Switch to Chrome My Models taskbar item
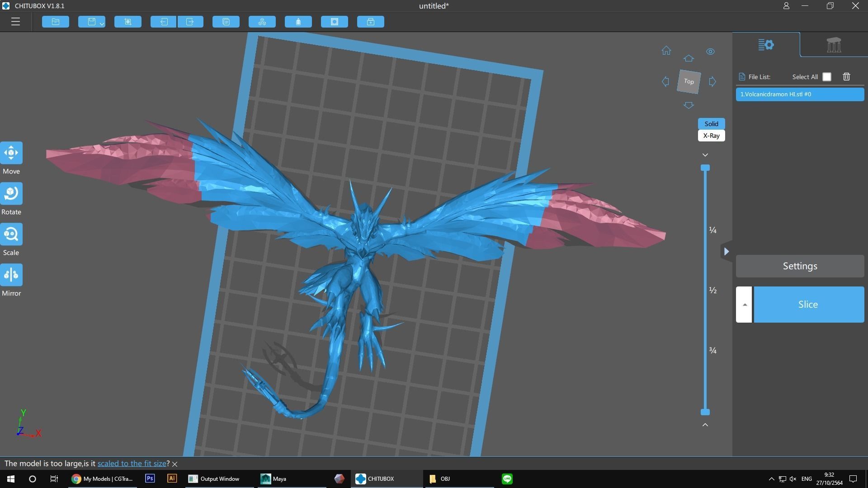The height and width of the screenshot is (488, 868). pos(102,479)
